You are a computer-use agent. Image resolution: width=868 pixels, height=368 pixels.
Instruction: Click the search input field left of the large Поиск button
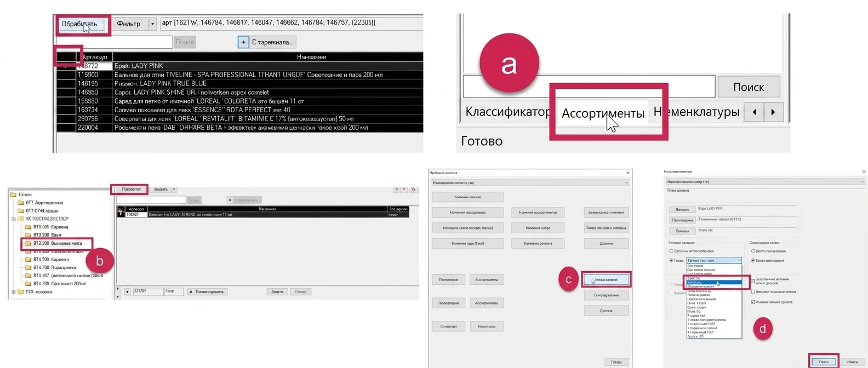click(x=589, y=87)
